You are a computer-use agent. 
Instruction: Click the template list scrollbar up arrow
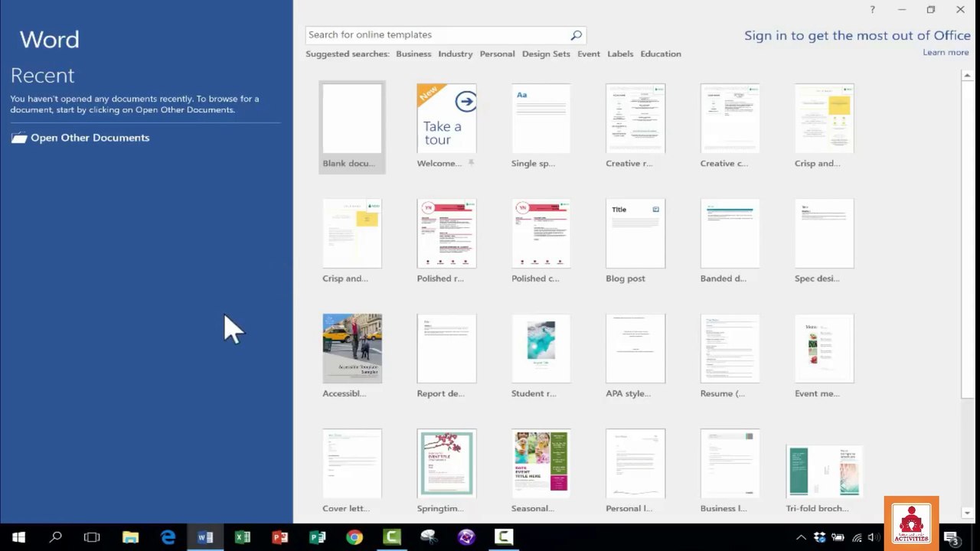[x=968, y=75]
